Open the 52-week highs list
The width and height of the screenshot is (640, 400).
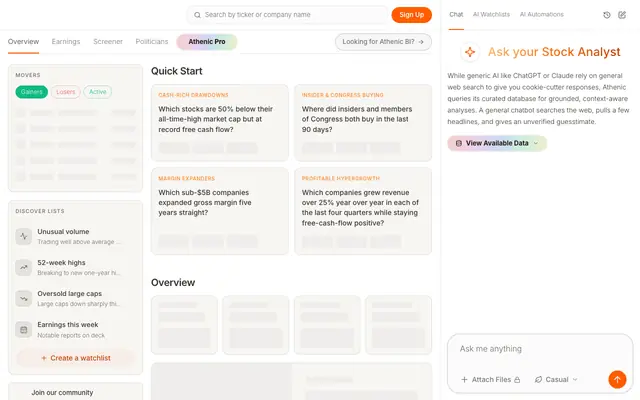[x=76, y=267]
